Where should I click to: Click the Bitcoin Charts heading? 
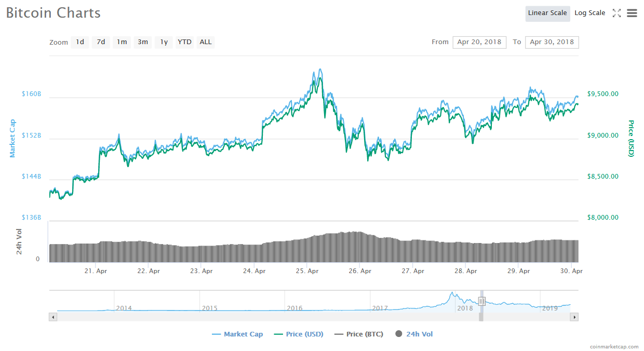point(53,13)
